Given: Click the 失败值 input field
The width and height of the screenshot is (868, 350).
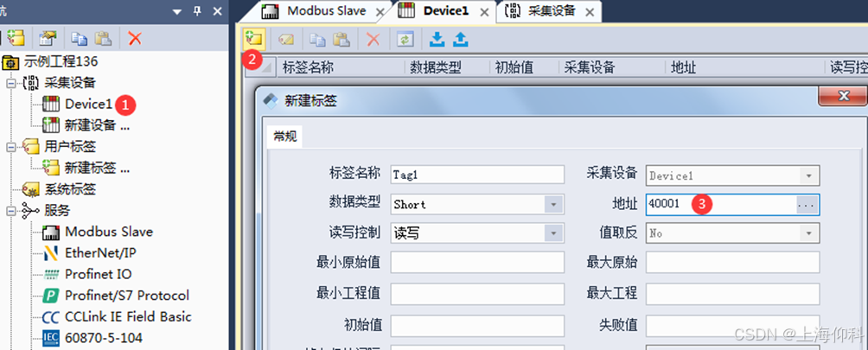Looking at the screenshot, I should coord(733,325).
